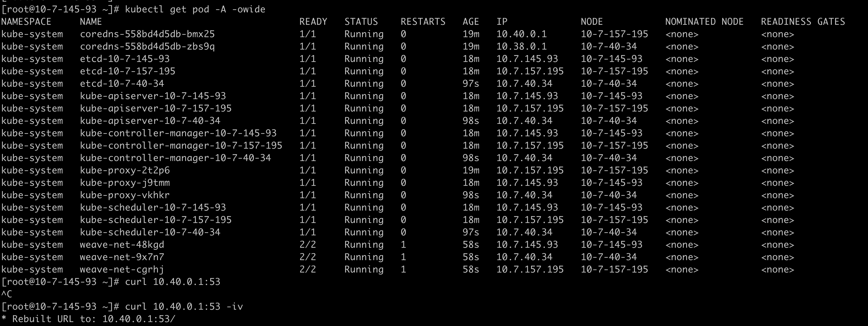Screen dimensions: 868x326
Task: Click the NAMESPACE column header
Action: click(x=26, y=22)
